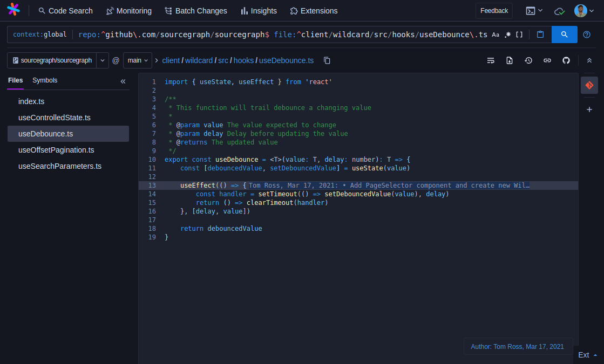Collapse the sidebar with double-left chevron
604x364 pixels.
(123, 81)
